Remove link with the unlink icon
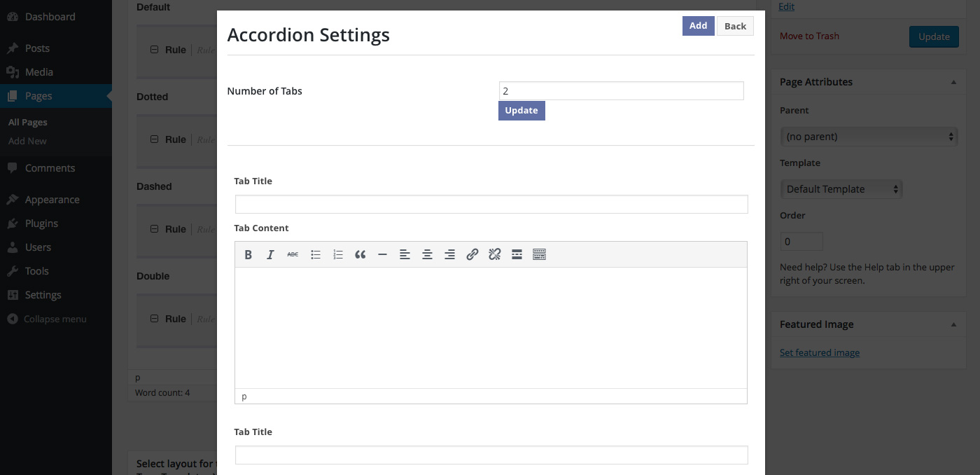The height and width of the screenshot is (475, 980). (x=494, y=255)
